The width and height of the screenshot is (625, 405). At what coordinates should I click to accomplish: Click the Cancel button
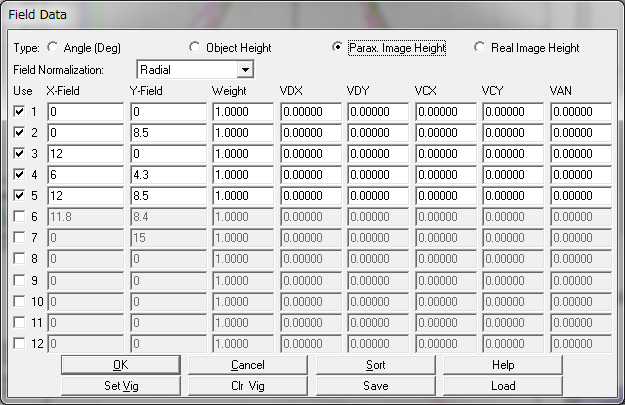coord(248,365)
